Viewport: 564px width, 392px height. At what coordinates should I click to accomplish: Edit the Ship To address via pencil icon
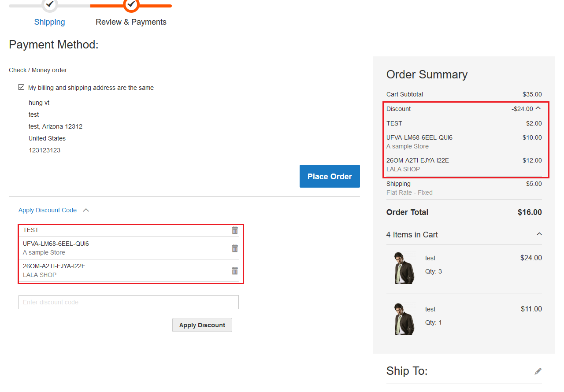point(538,371)
